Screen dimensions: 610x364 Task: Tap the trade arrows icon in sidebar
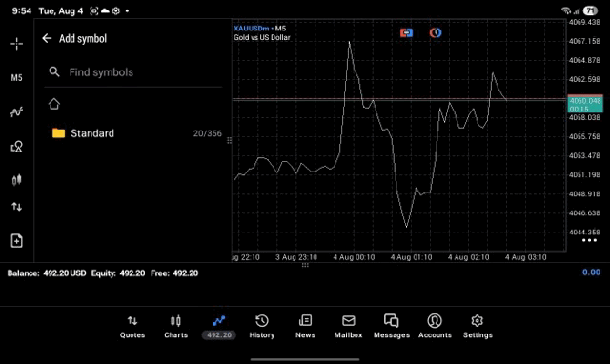point(16,207)
